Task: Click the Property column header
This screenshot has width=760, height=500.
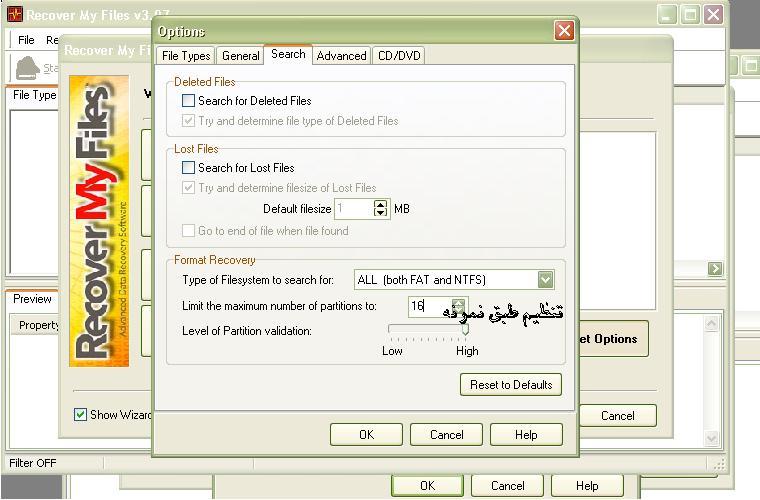Action: (x=39, y=325)
